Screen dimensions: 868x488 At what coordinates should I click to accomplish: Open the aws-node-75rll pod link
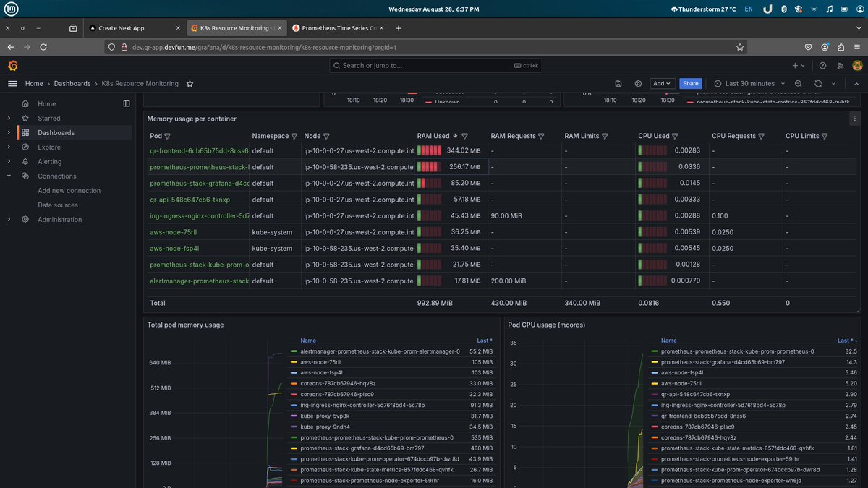(x=175, y=232)
